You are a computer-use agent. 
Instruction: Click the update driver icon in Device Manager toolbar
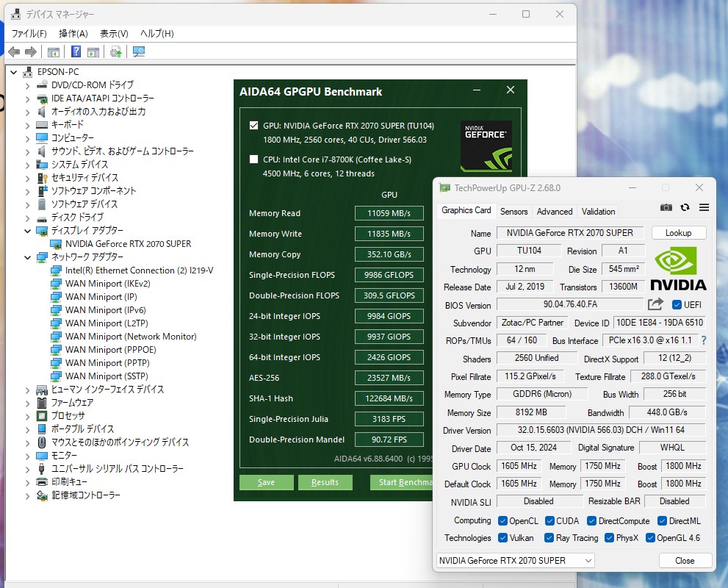coord(115,51)
